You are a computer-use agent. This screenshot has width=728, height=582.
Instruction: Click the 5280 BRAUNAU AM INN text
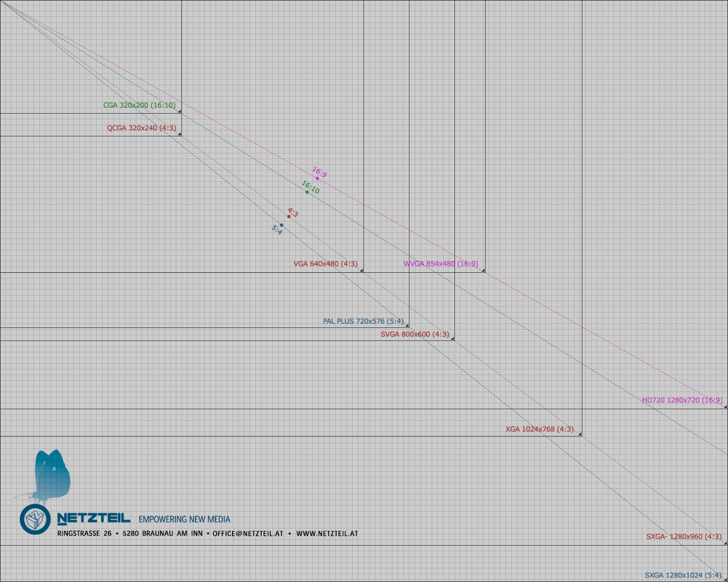pyautogui.click(x=163, y=534)
